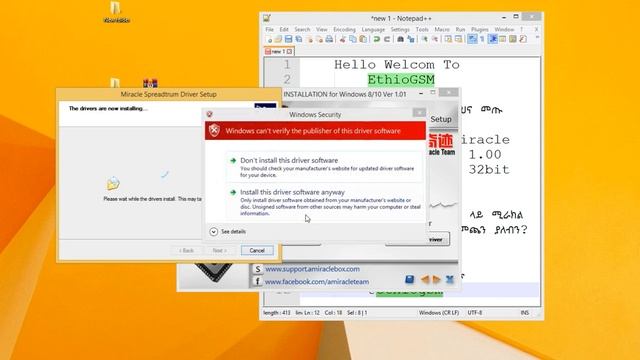Open www.facebook.com/amiracleteam link

(x=317, y=282)
